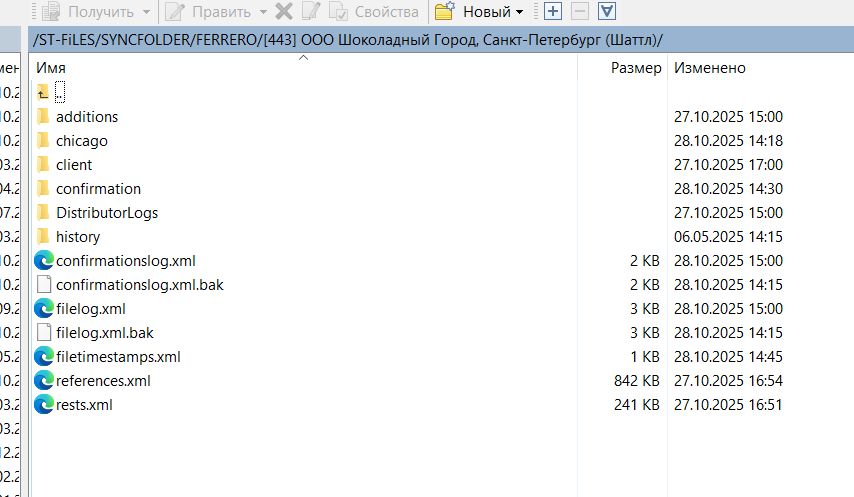The width and height of the screenshot is (854, 497).
Task: Click the delete X toolbar icon
Action: [x=284, y=11]
